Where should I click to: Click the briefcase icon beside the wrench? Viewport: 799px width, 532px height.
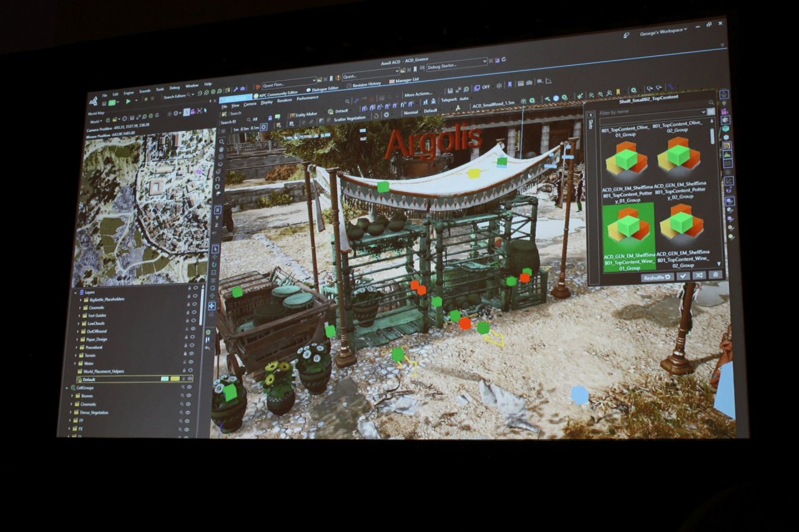tap(242, 89)
